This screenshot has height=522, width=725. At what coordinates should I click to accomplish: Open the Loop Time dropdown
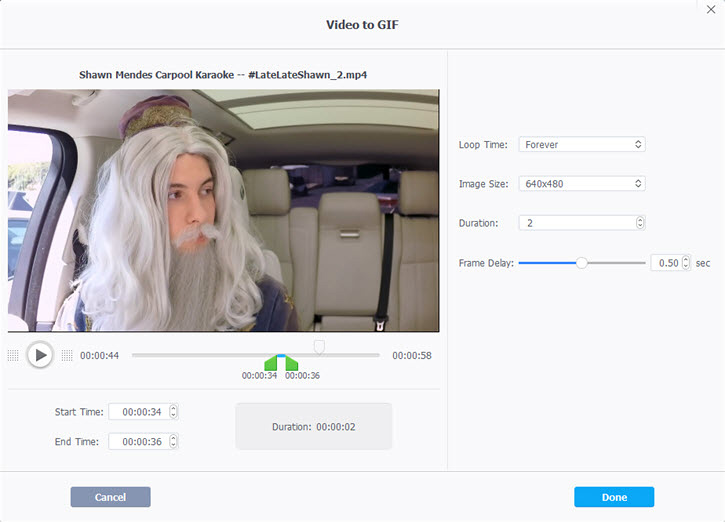pyautogui.click(x=582, y=144)
